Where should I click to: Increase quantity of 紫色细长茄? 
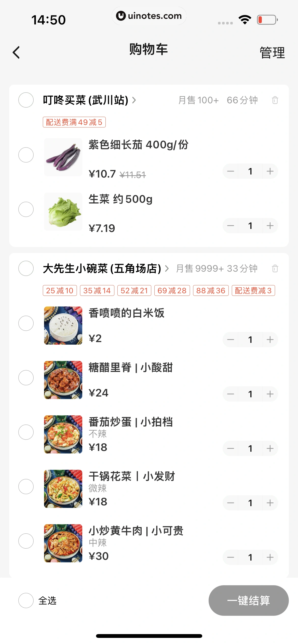click(270, 171)
